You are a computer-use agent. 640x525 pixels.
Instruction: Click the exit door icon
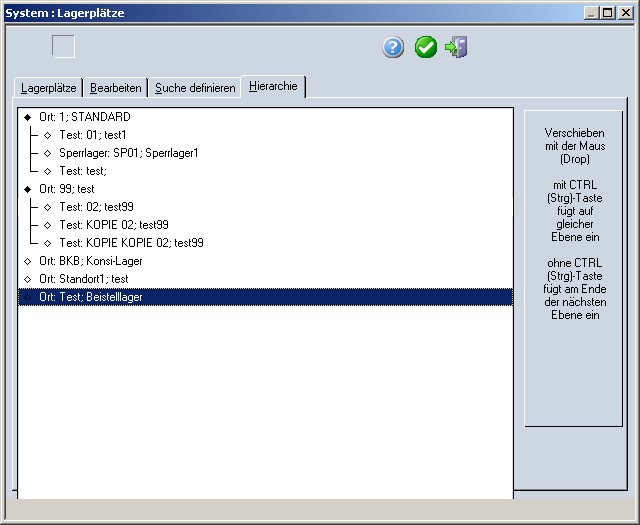click(457, 48)
